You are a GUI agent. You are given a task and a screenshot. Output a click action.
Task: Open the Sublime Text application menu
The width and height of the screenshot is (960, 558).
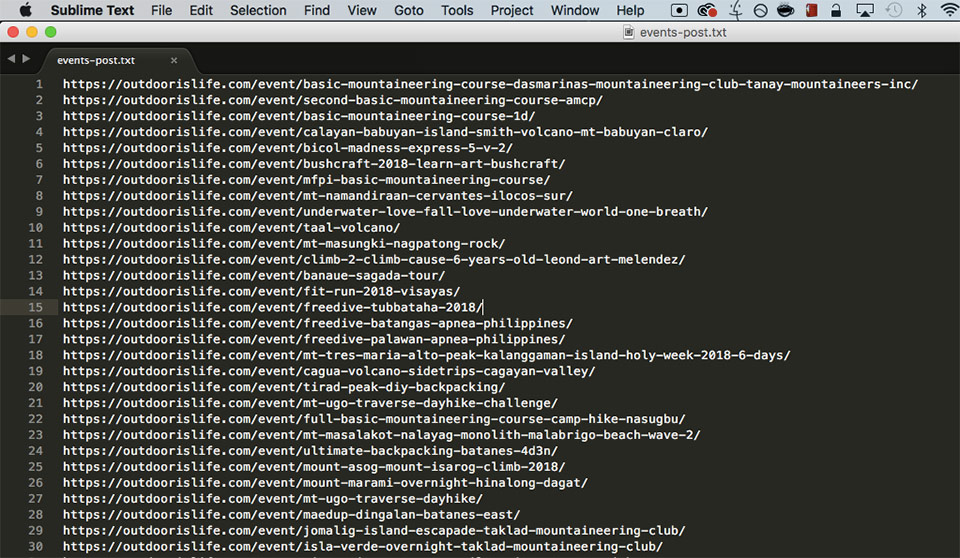tap(92, 10)
